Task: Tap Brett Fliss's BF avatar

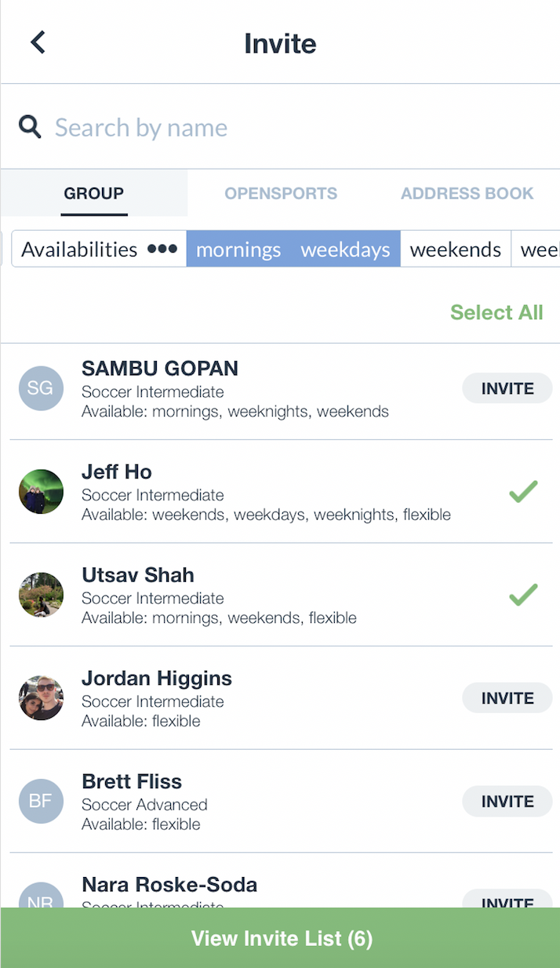Action: click(x=41, y=802)
